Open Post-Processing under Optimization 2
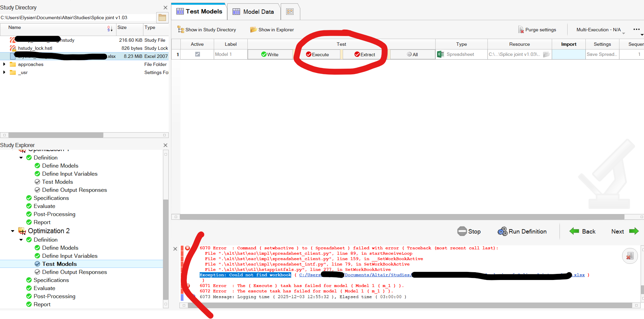 coord(55,296)
